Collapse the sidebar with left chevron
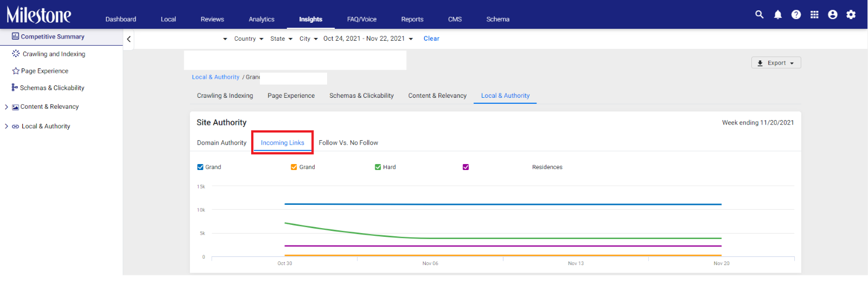 129,39
